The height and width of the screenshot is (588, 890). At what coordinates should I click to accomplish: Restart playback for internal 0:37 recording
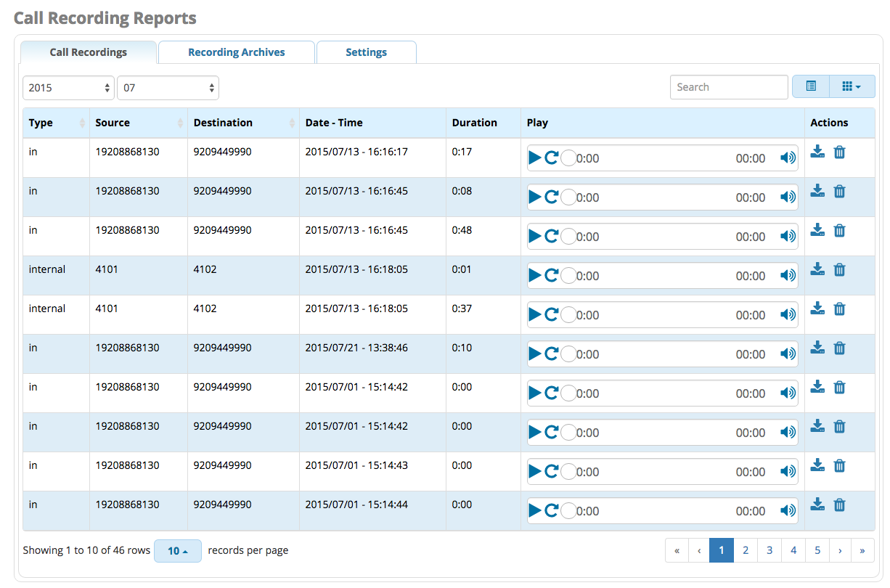(552, 314)
